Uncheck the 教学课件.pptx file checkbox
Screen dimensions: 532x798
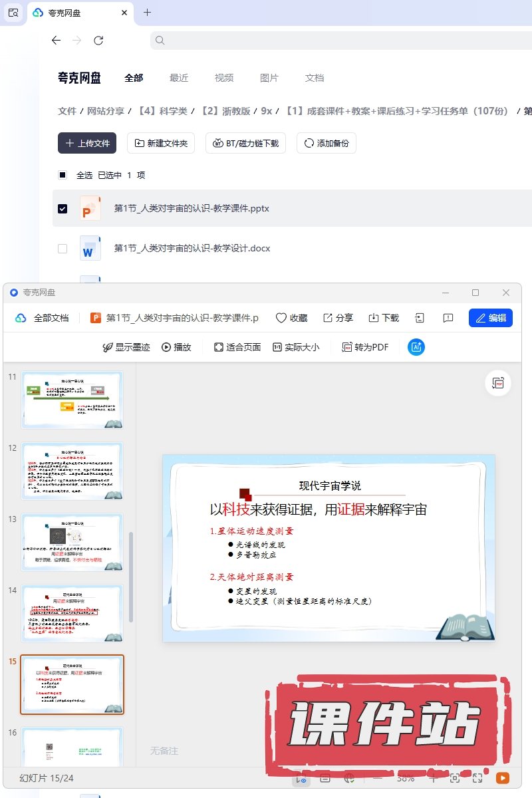click(x=63, y=209)
